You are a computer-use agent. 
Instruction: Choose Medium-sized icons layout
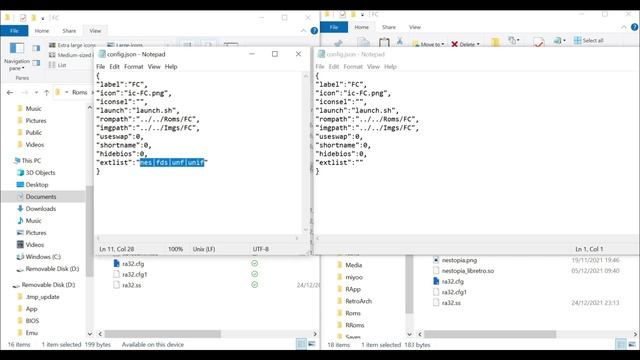click(70, 55)
